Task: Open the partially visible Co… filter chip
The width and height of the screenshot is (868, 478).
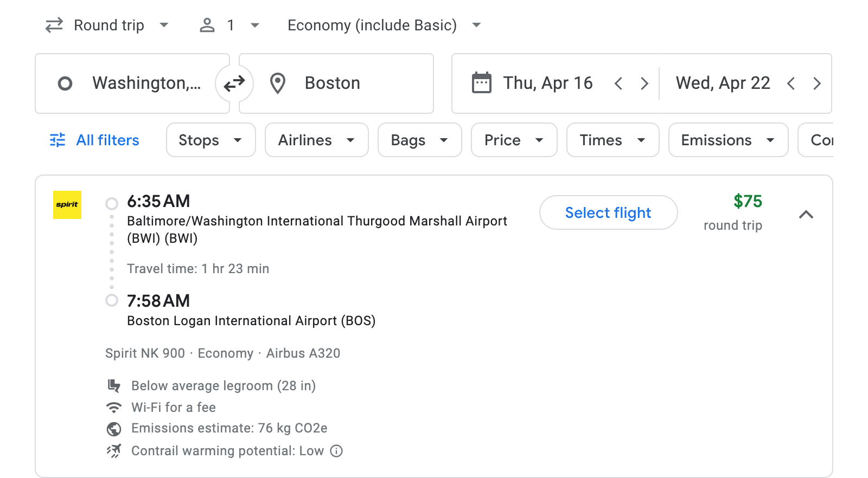Action: [816, 140]
